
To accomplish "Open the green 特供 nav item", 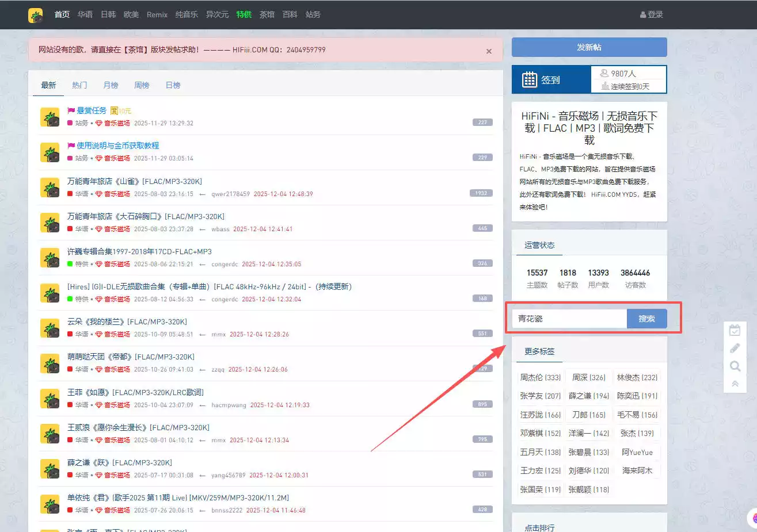I will click(244, 14).
